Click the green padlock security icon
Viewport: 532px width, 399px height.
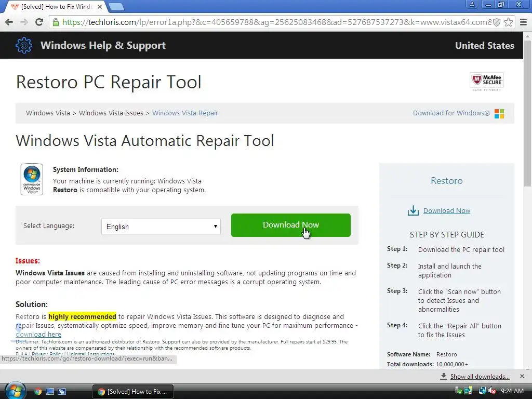click(56, 22)
